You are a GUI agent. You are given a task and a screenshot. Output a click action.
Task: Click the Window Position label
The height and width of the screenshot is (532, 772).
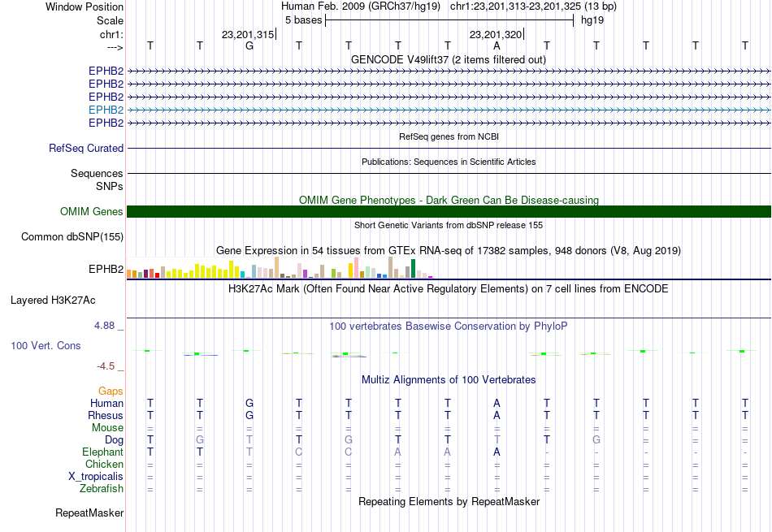click(x=85, y=6)
